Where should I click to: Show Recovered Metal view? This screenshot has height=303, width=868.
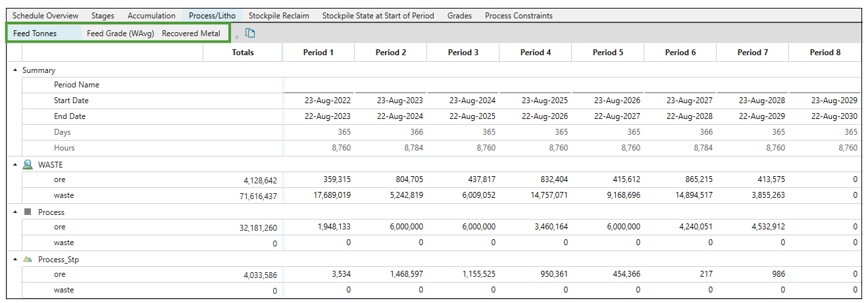click(x=191, y=33)
